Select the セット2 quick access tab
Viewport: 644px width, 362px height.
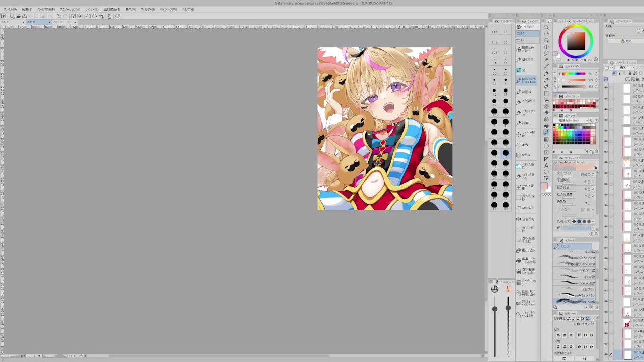point(527,40)
